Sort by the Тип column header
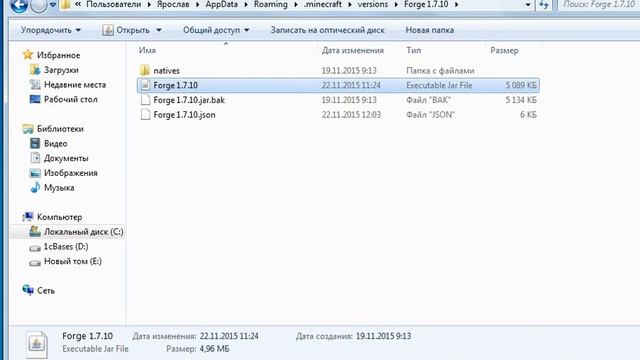640x360 pixels. click(413, 50)
